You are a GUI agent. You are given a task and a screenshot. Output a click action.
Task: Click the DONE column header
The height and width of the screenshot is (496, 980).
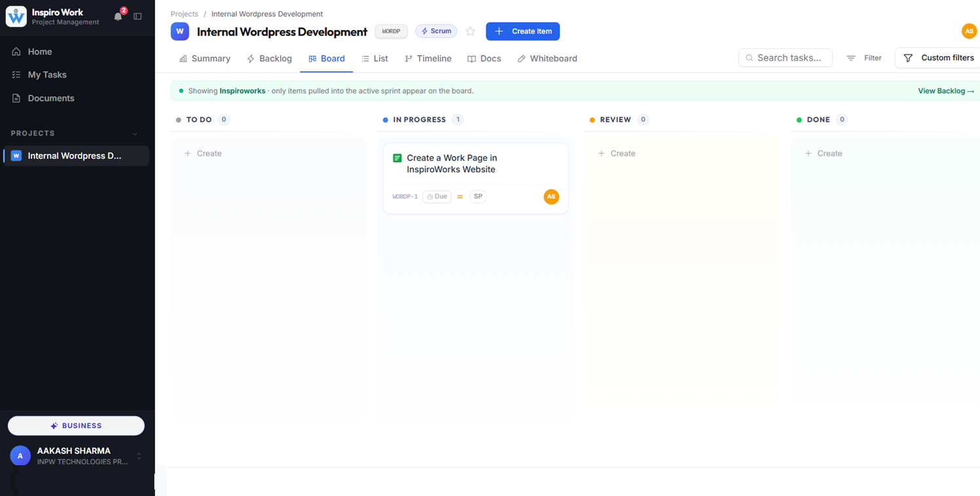point(818,120)
